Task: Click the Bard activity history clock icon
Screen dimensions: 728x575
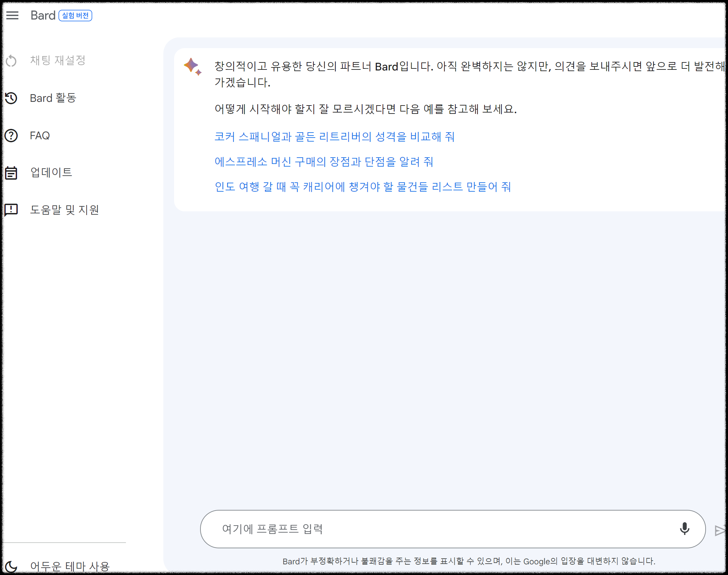Action: [x=11, y=98]
